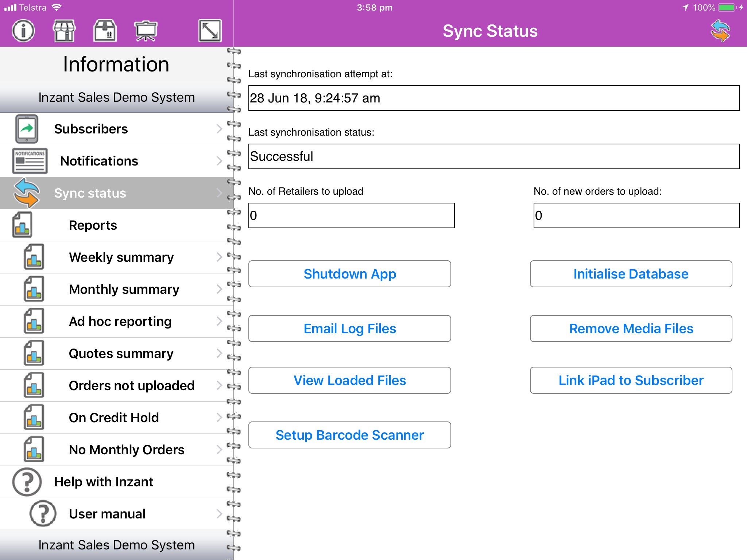Expand the User manual chevron
Screen dimensions: 747x560
coord(219,514)
